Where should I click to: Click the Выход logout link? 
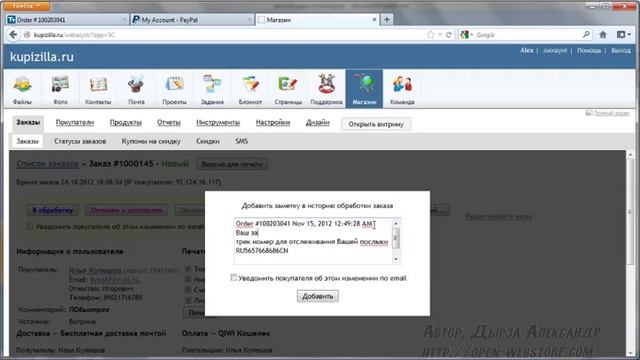[x=621, y=51]
